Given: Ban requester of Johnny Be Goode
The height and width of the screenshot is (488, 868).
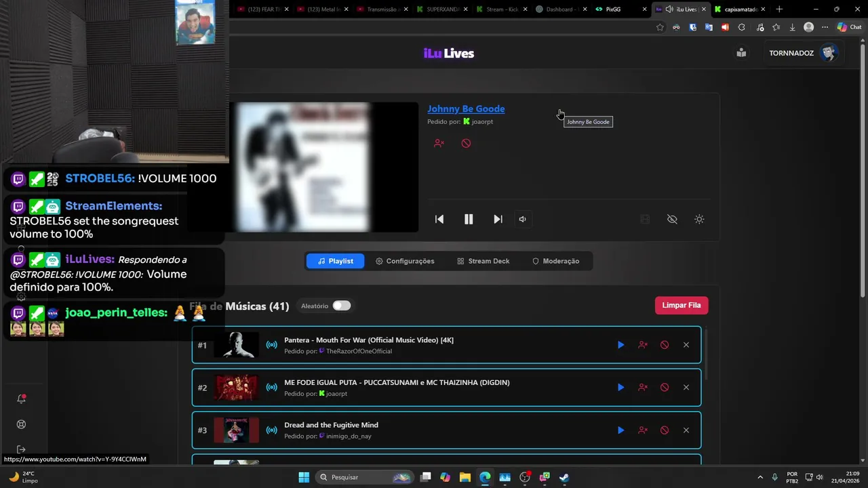Looking at the screenshot, I should point(439,143).
